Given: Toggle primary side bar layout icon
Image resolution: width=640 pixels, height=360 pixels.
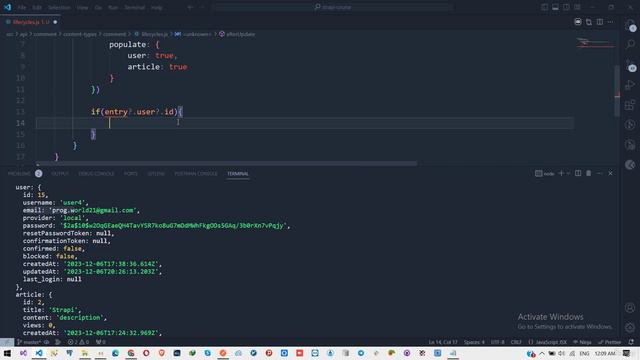Looking at the screenshot, I should (x=544, y=7).
